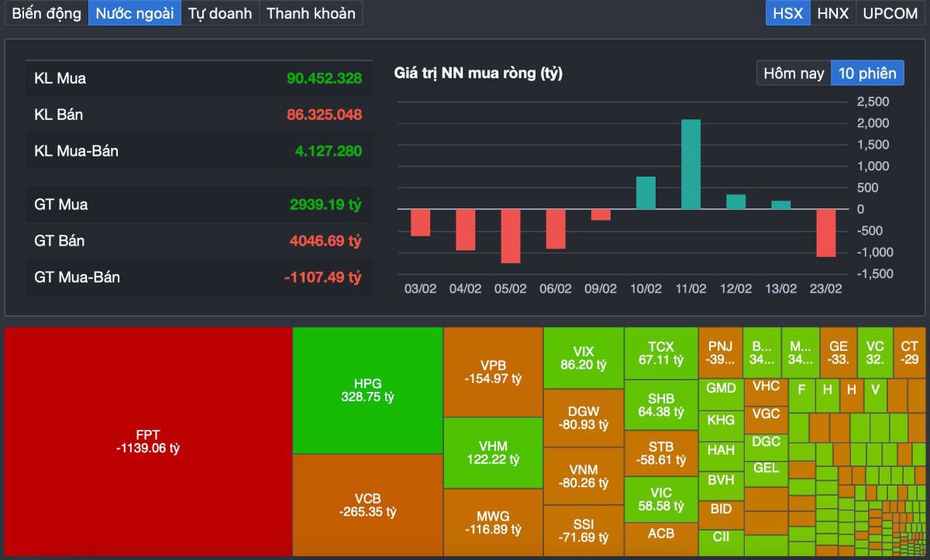The image size is (930, 560).
Task: Click the STB -58.61 tỷ cell
Action: (661, 453)
